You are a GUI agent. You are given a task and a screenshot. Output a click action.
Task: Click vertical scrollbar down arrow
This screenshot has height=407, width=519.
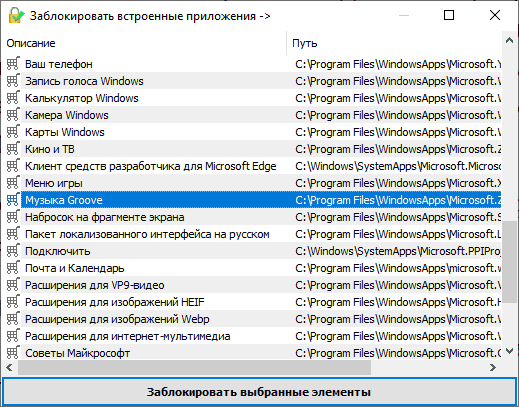click(509, 351)
